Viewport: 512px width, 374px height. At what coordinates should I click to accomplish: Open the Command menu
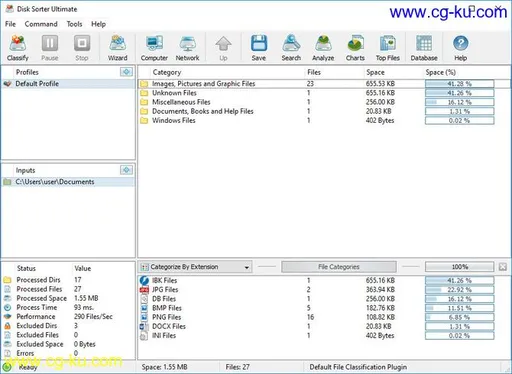41,24
